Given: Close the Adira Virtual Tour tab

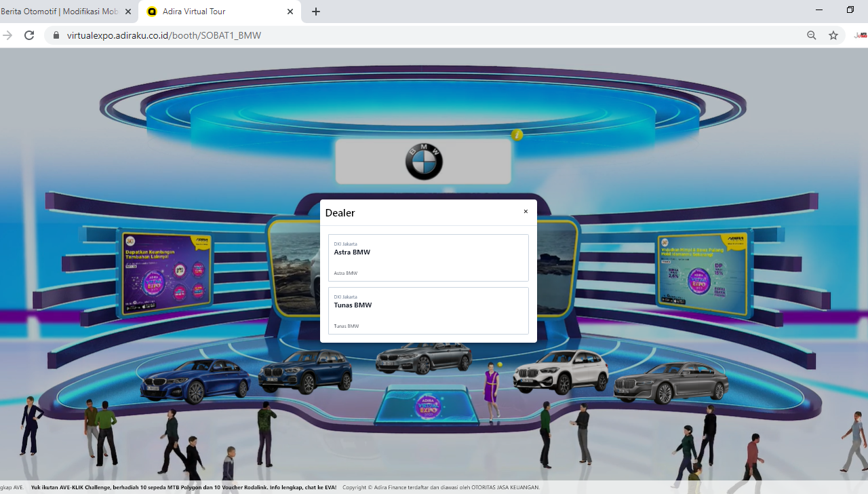Looking at the screenshot, I should [x=290, y=12].
